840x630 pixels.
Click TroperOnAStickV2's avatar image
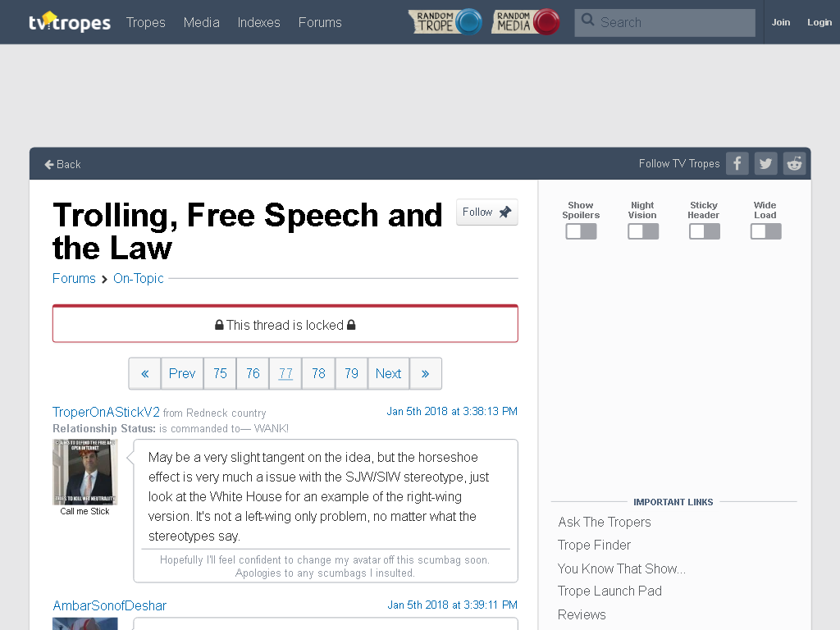coord(85,472)
